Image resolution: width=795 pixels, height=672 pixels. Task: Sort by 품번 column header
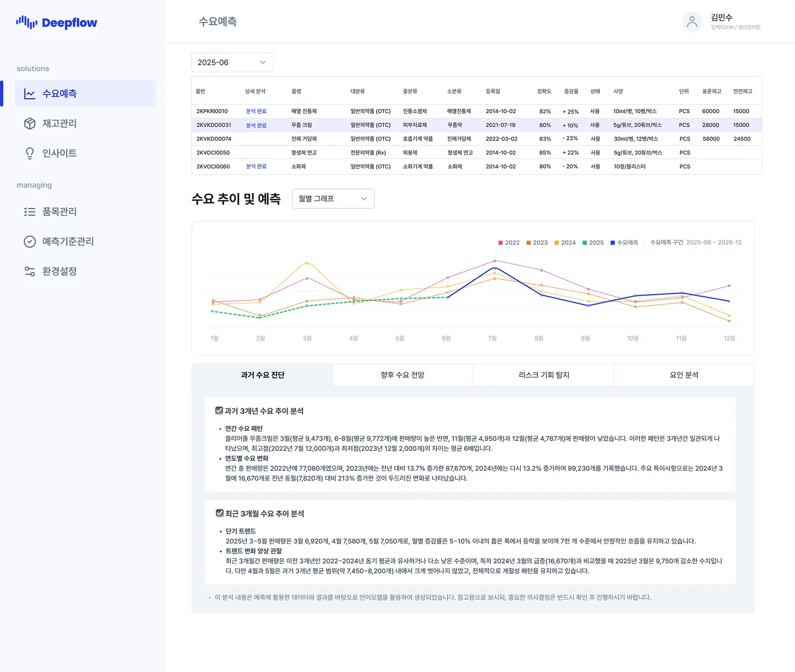[200, 92]
